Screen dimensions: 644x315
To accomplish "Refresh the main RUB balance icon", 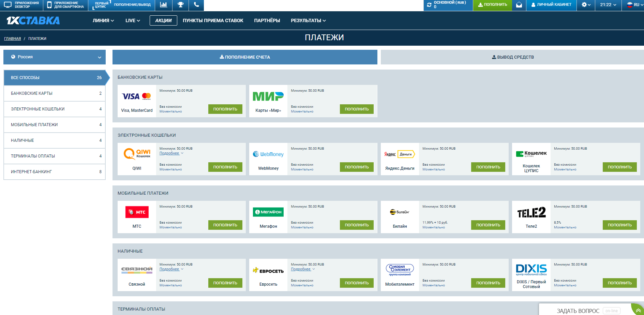I will 429,5.
